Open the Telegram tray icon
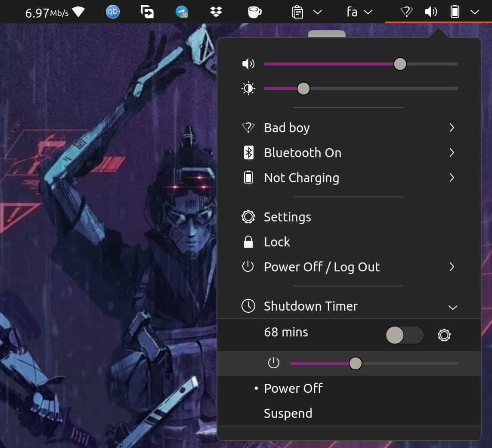Screen dimensions: 492x448 coord(182,12)
